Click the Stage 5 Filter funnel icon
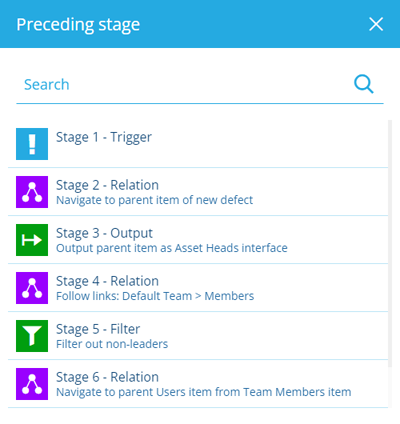400x424 pixels. pyautogui.click(x=32, y=336)
